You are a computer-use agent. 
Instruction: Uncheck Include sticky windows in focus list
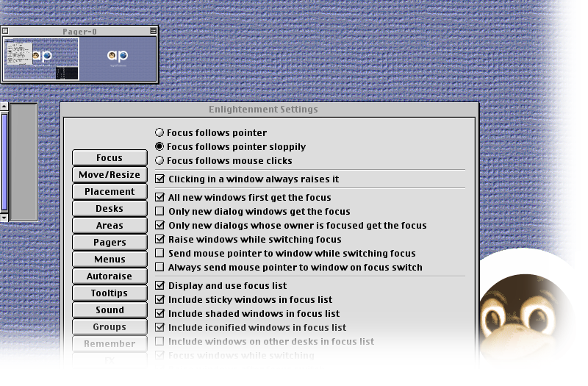point(159,299)
